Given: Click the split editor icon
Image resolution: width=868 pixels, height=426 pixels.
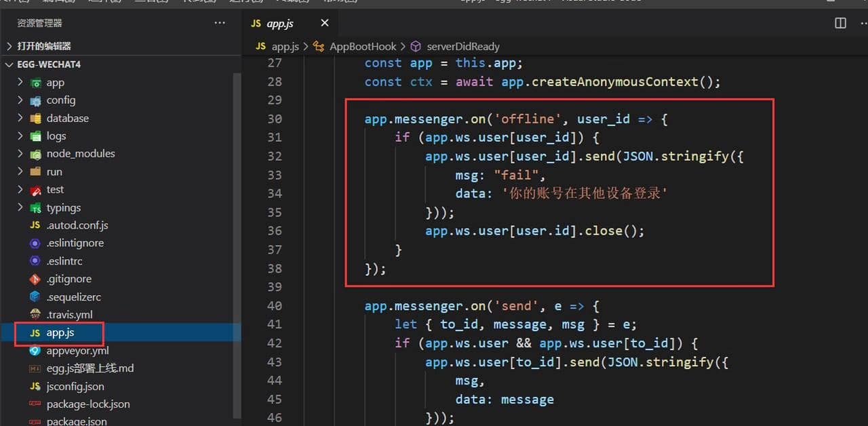Looking at the screenshot, I should (x=840, y=23).
